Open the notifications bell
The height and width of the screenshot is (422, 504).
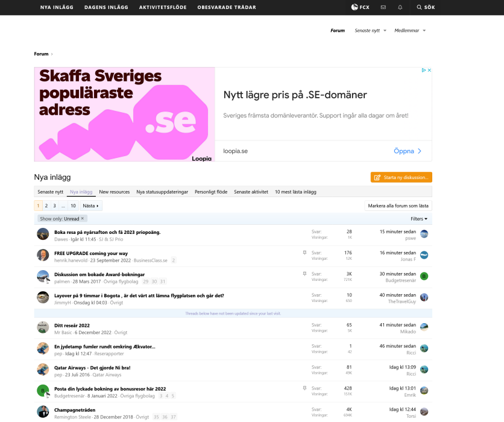[x=400, y=7]
